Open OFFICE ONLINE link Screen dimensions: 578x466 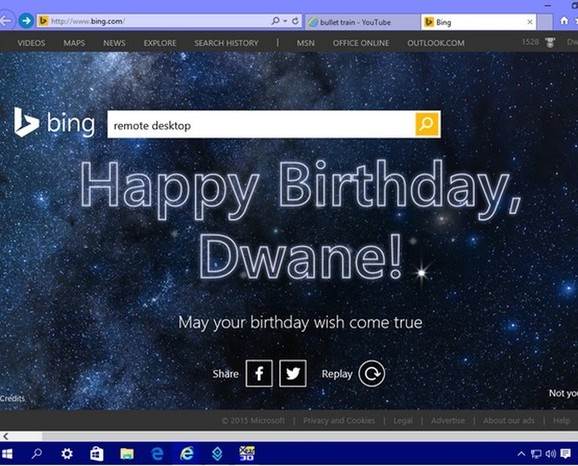tap(361, 43)
